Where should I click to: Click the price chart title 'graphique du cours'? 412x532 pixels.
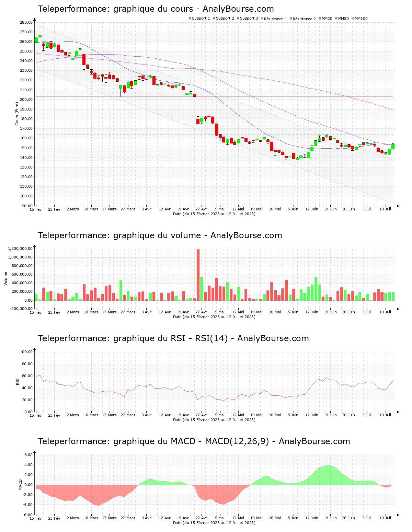click(x=156, y=9)
